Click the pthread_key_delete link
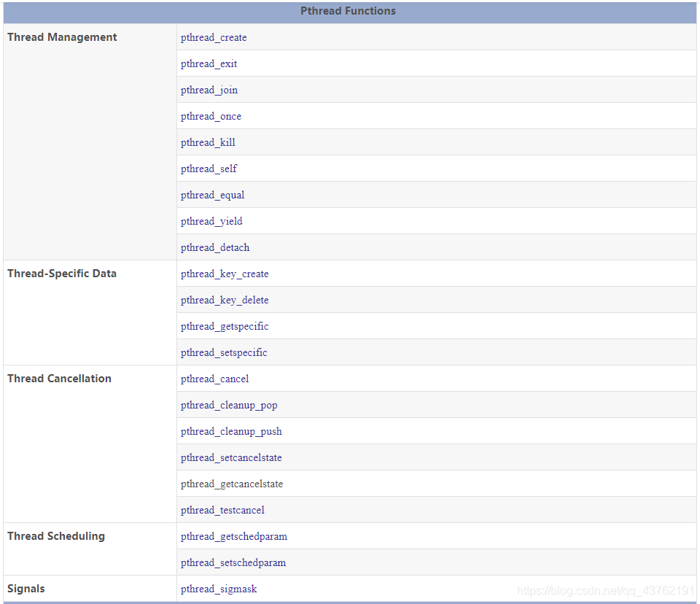This screenshot has width=700, height=604. click(x=225, y=301)
